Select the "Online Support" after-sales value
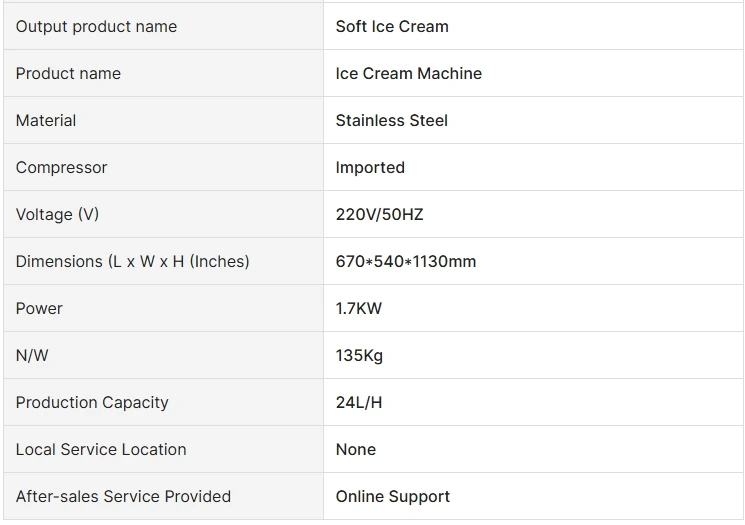The image size is (745, 525). [392, 497]
